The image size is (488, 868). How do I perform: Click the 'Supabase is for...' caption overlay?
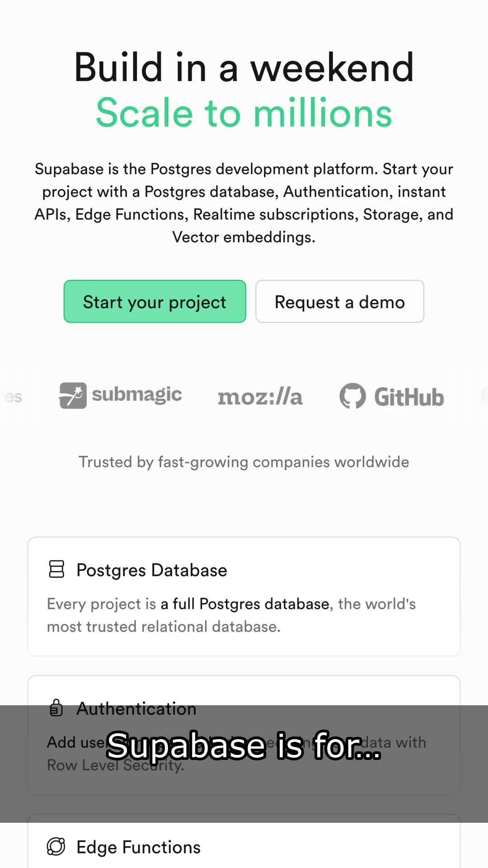[x=244, y=745]
